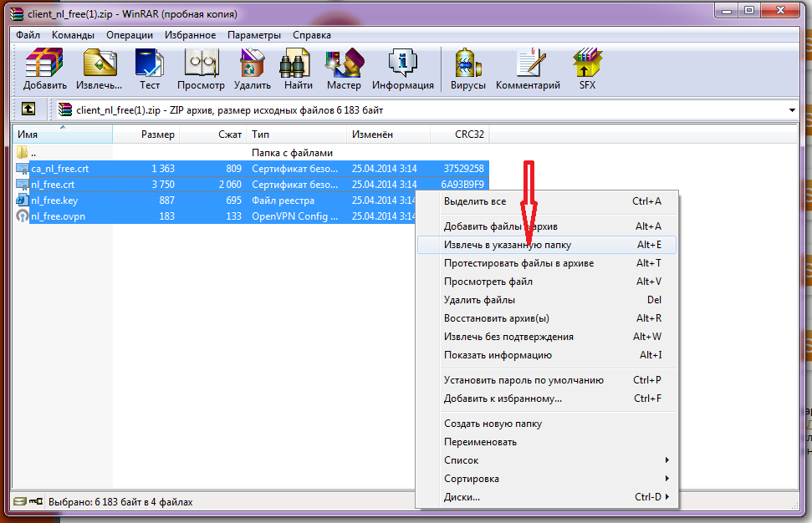812x523 pixels.
Task: Expand the archive path dropdown arrow
Action: point(792,110)
